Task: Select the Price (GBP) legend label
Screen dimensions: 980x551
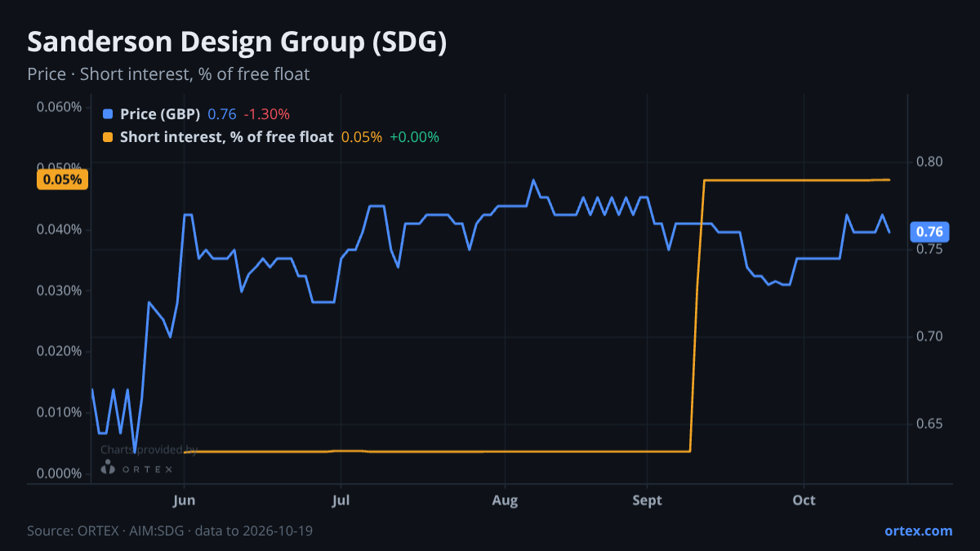Action: point(160,114)
